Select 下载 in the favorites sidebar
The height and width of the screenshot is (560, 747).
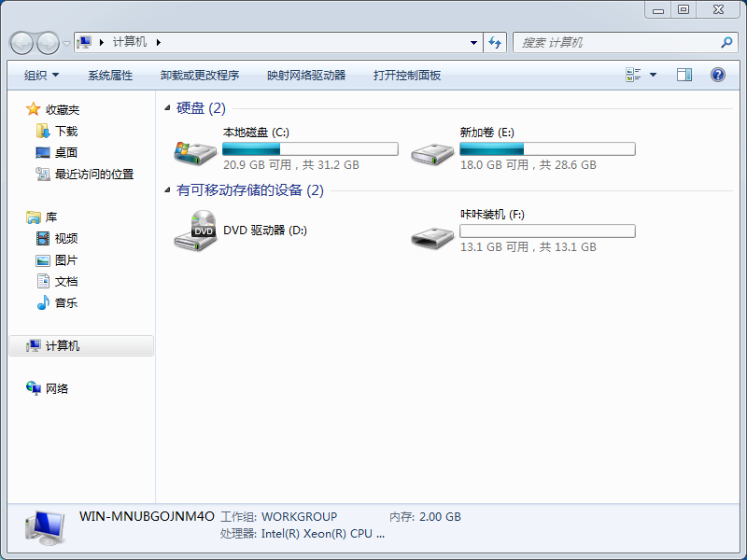coord(66,132)
